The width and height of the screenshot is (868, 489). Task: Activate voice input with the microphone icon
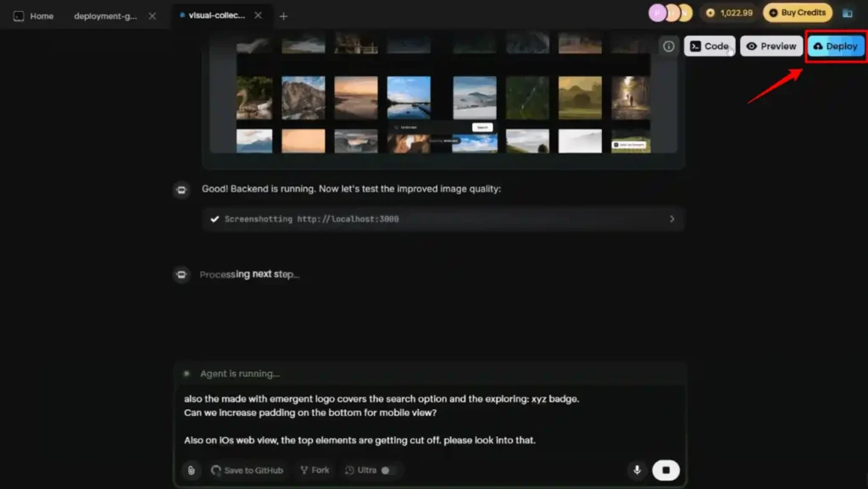637,470
